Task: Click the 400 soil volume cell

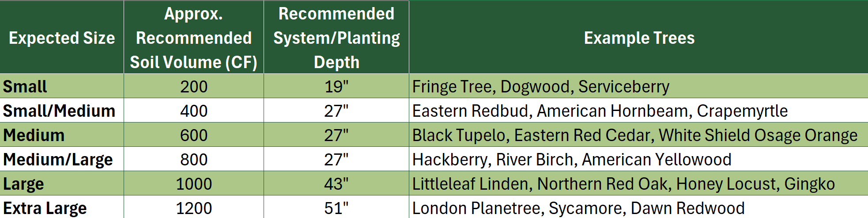Action: (x=194, y=110)
